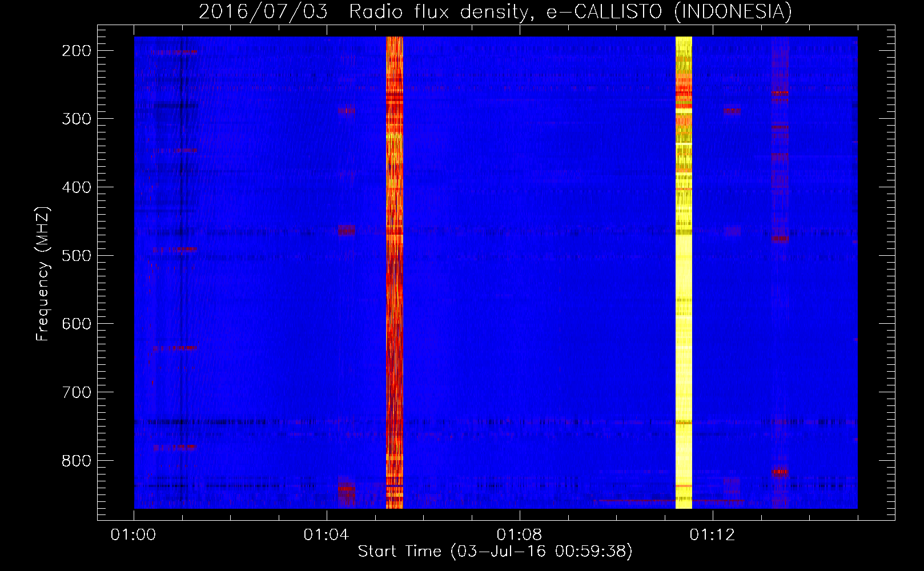The width and height of the screenshot is (924, 571).
Task: Click the 200 frequency tick label
Action: pyautogui.click(x=77, y=51)
